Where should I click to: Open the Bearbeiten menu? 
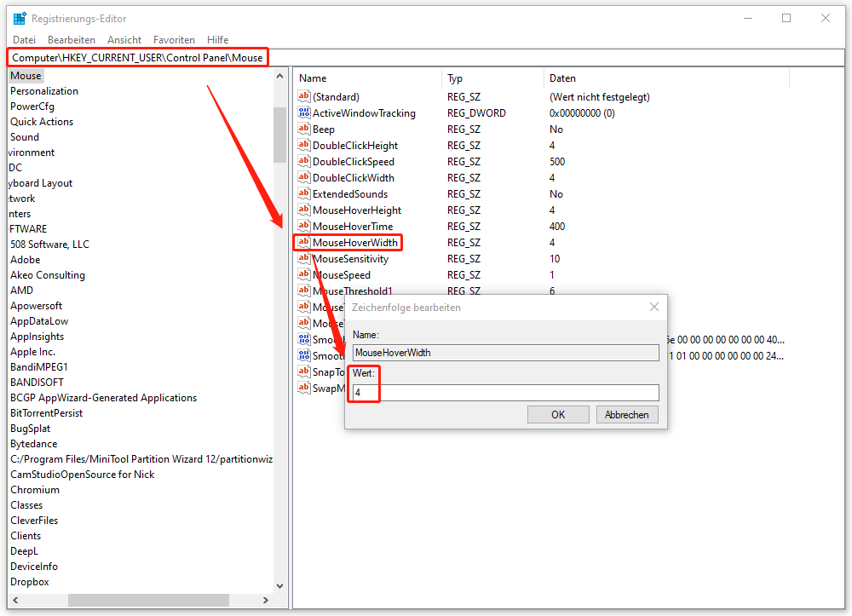coord(72,40)
